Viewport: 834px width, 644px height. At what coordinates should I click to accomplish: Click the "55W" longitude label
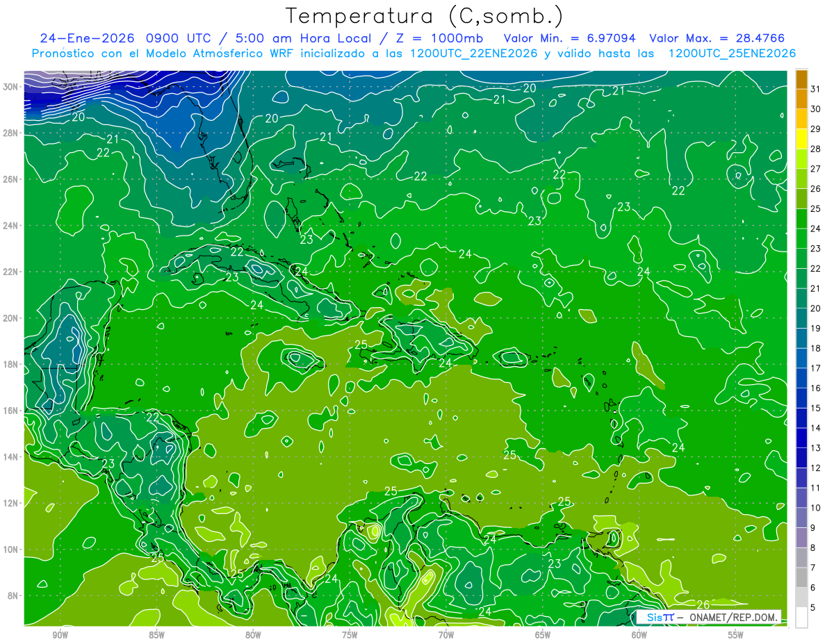pos(736,635)
